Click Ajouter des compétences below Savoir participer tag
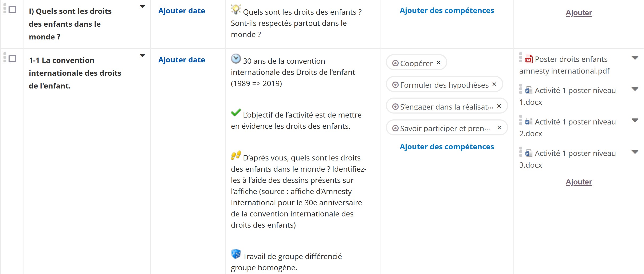Viewport: 644px width, 274px height. click(x=447, y=147)
